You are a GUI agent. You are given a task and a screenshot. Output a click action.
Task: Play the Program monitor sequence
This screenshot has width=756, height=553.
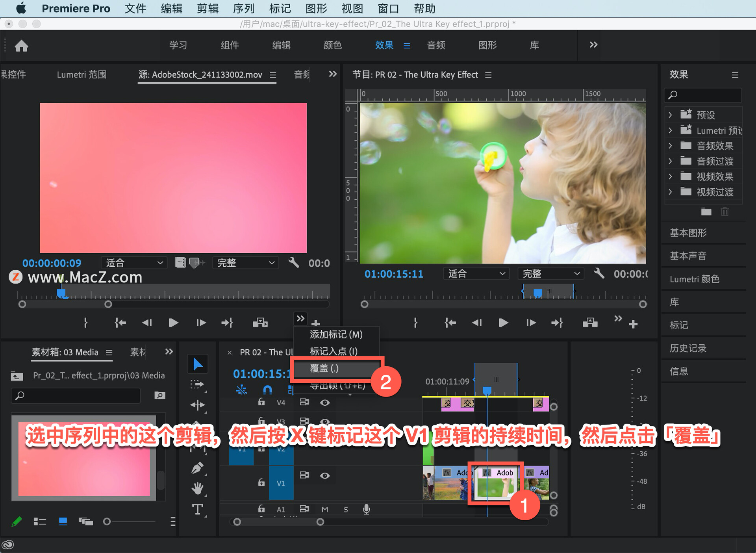pos(503,323)
